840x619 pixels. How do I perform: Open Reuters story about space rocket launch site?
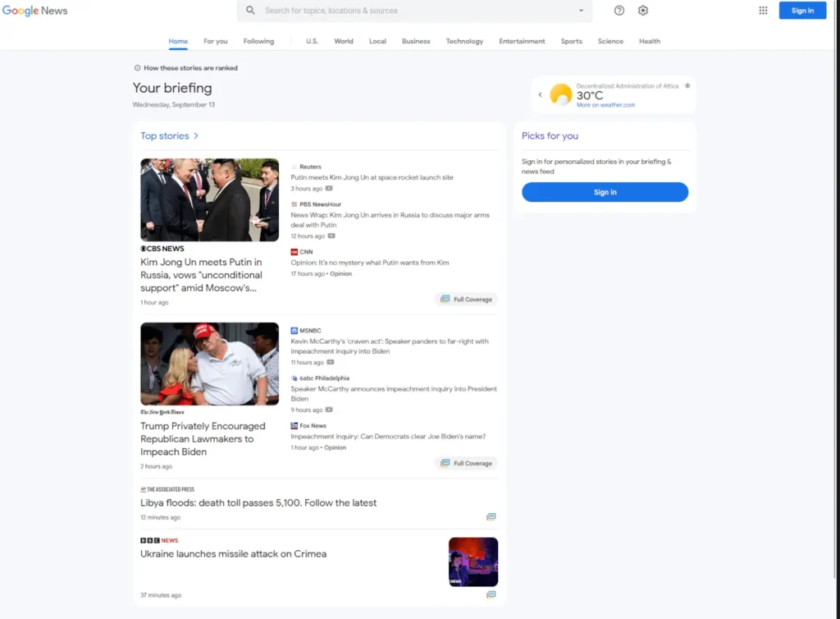(x=372, y=177)
